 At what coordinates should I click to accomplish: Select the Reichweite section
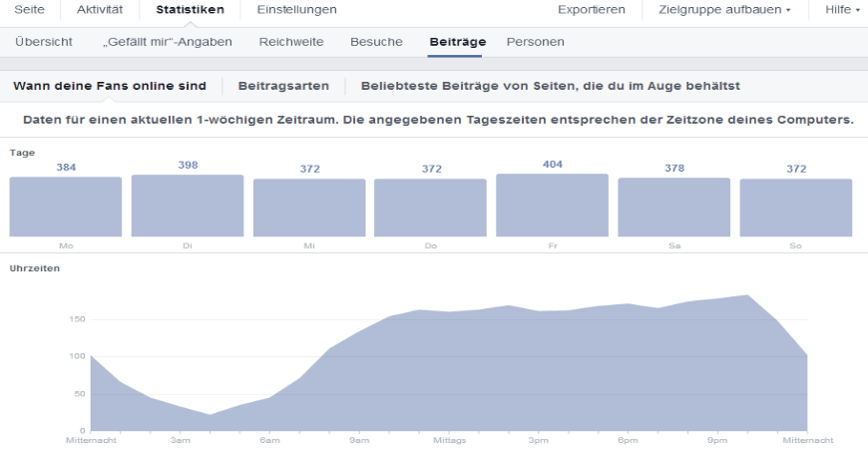pyautogui.click(x=290, y=42)
